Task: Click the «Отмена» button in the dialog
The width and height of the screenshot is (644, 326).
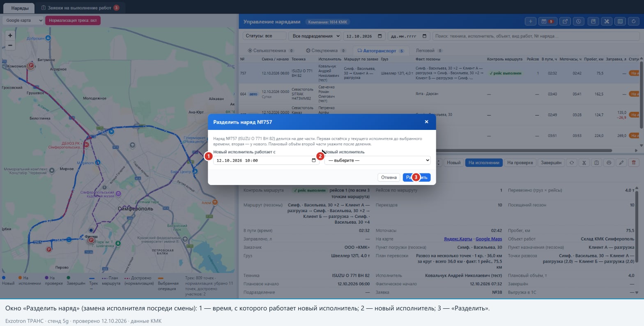Action: point(389,177)
